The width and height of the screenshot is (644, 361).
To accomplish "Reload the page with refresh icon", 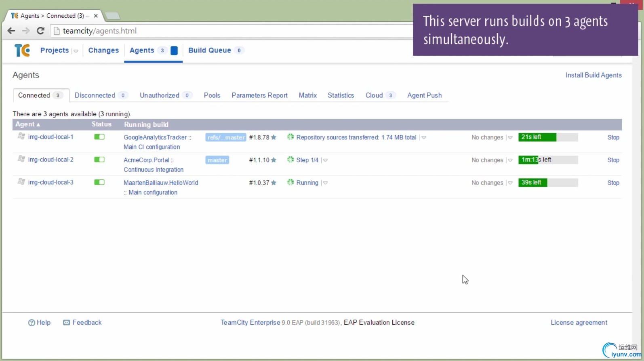I will click(x=40, y=31).
